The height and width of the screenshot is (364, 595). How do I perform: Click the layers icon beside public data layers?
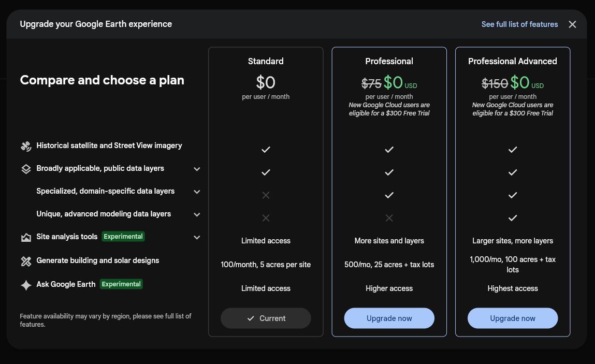pyautogui.click(x=26, y=169)
